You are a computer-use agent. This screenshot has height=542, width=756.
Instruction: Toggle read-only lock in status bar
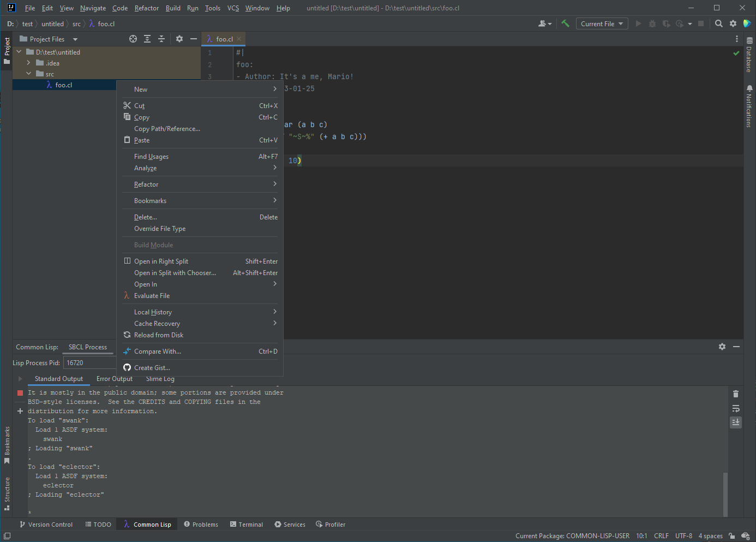(732, 536)
